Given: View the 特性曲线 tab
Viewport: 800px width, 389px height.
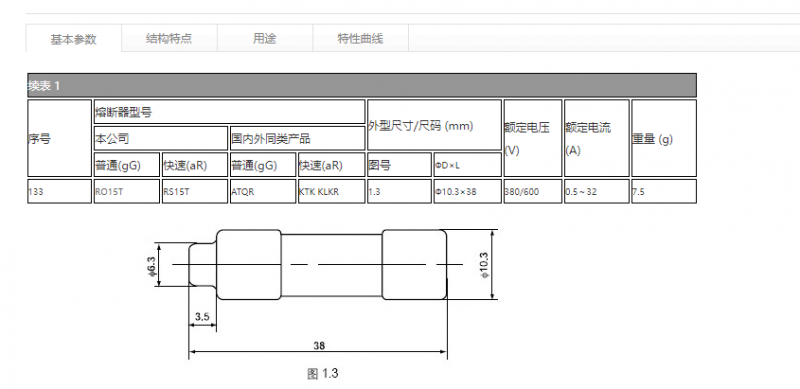Looking at the screenshot, I should (x=360, y=38).
